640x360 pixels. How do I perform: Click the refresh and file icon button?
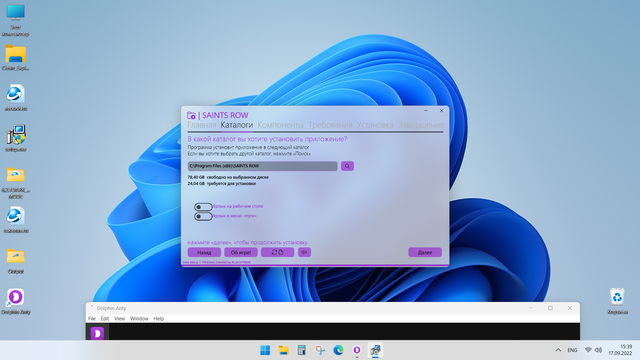coord(278,252)
